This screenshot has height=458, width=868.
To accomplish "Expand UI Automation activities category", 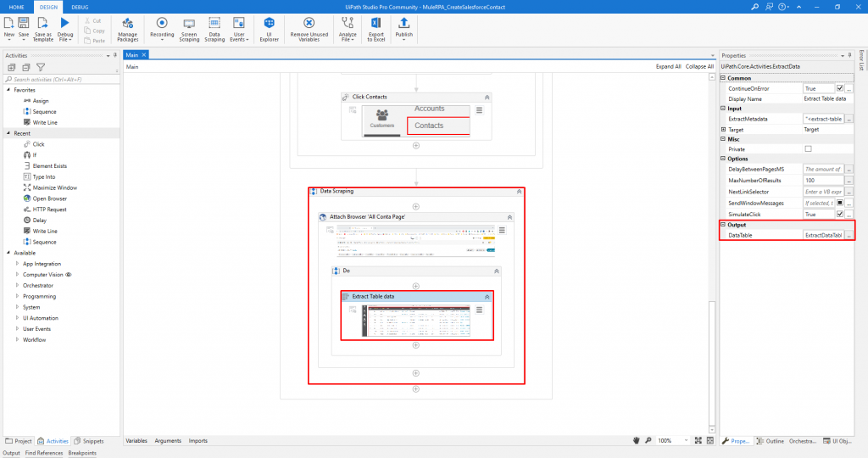I will (17, 318).
